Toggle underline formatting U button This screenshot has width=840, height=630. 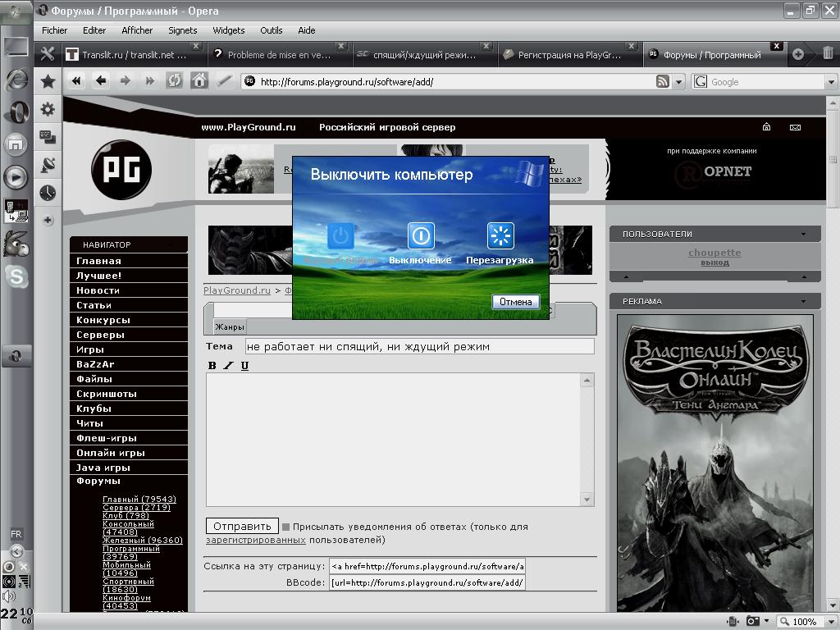point(244,365)
